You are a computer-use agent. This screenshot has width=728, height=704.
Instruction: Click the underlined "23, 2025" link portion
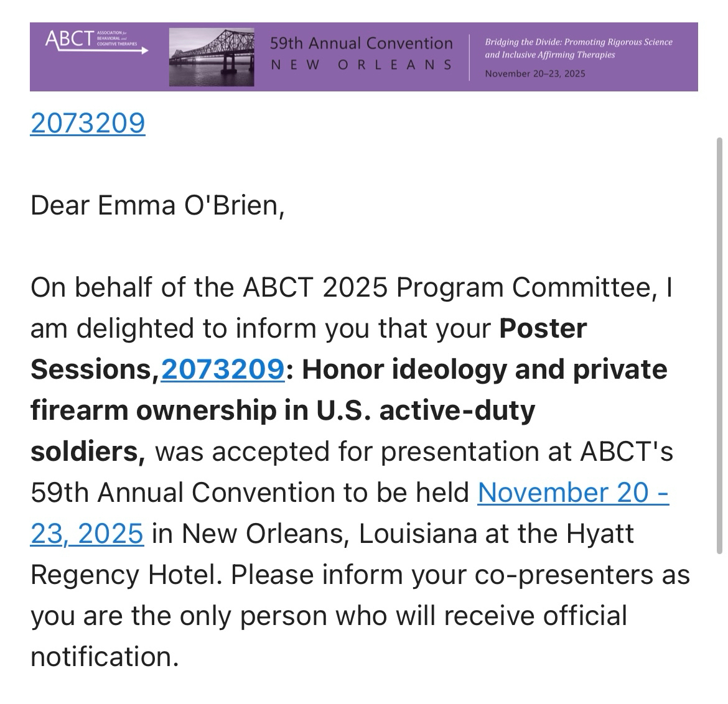pyautogui.click(x=87, y=534)
